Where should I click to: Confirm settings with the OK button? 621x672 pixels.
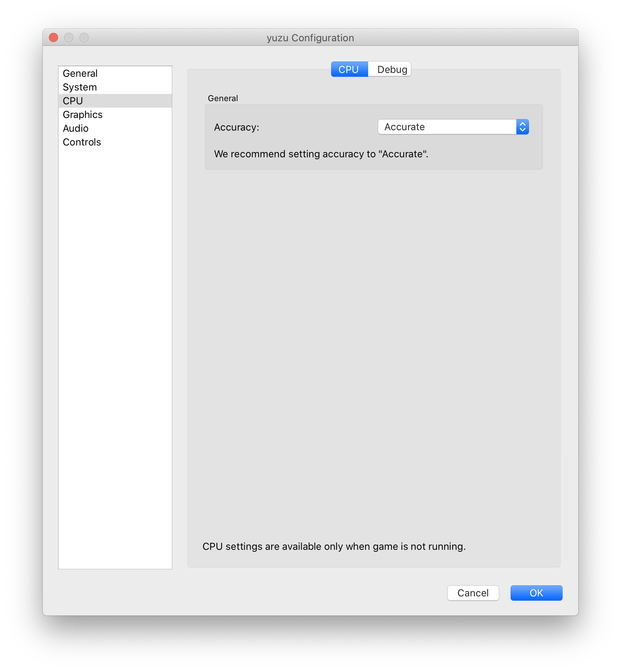point(536,593)
